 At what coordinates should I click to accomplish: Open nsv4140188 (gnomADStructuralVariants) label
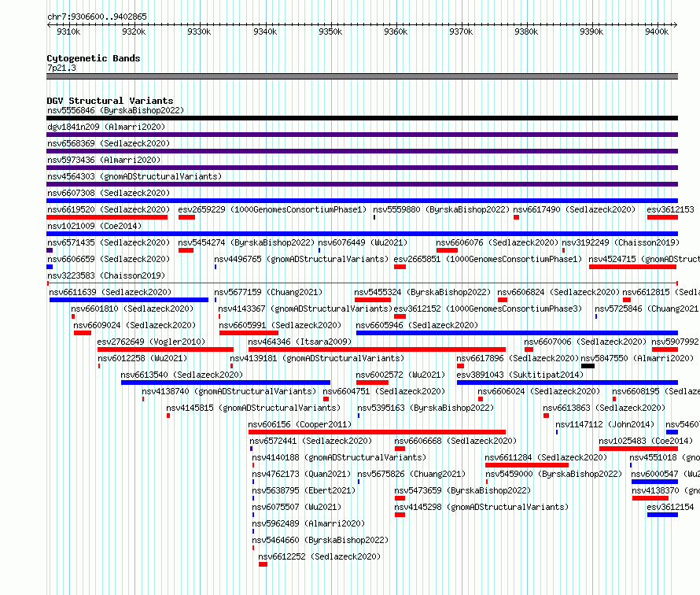[x=339, y=457]
